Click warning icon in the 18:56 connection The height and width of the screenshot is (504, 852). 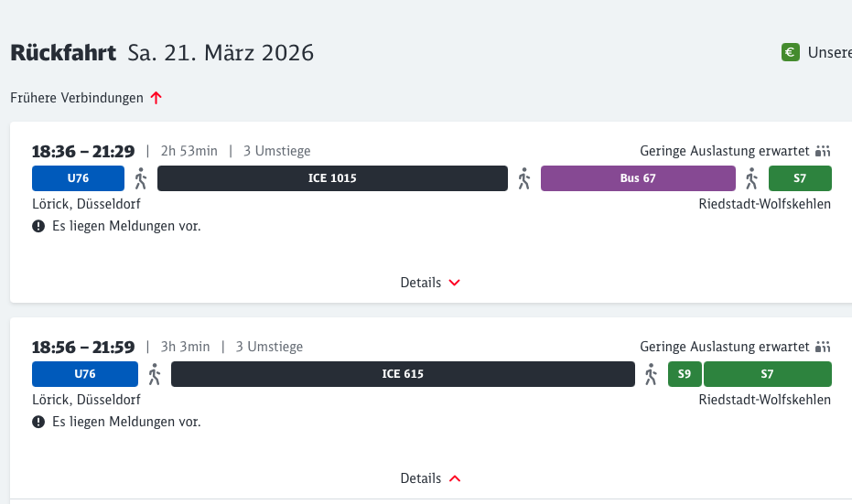38,422
